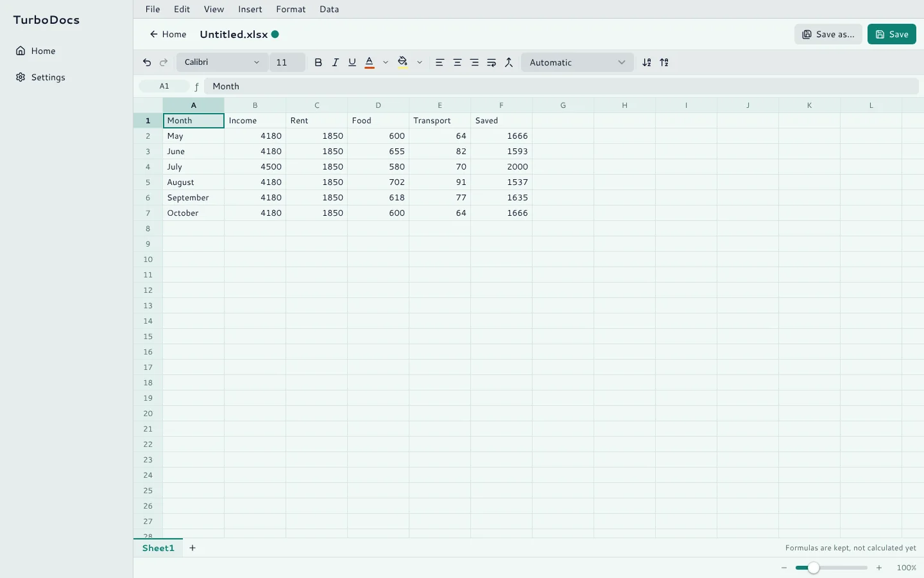This screenshot has height=578, width=924.
Task: Select row 4 header
Action: pyautogui.click(x=148, y=167)
